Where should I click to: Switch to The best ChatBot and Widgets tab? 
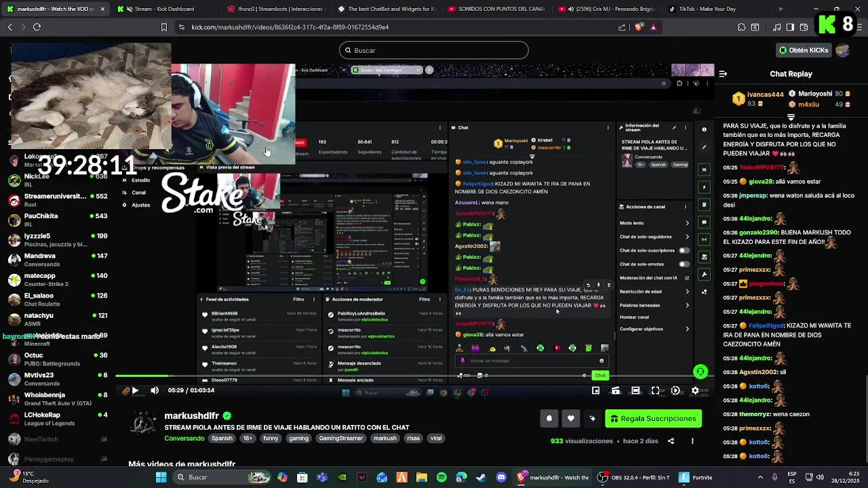pos(385,9)
